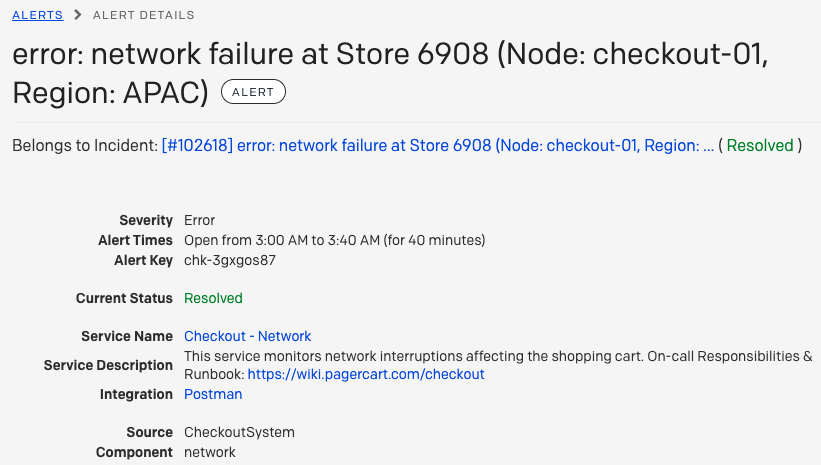Viewport: 821px width, 465px height.
Task: Click the ALERT badge beside the title
Action: [253, 92]
